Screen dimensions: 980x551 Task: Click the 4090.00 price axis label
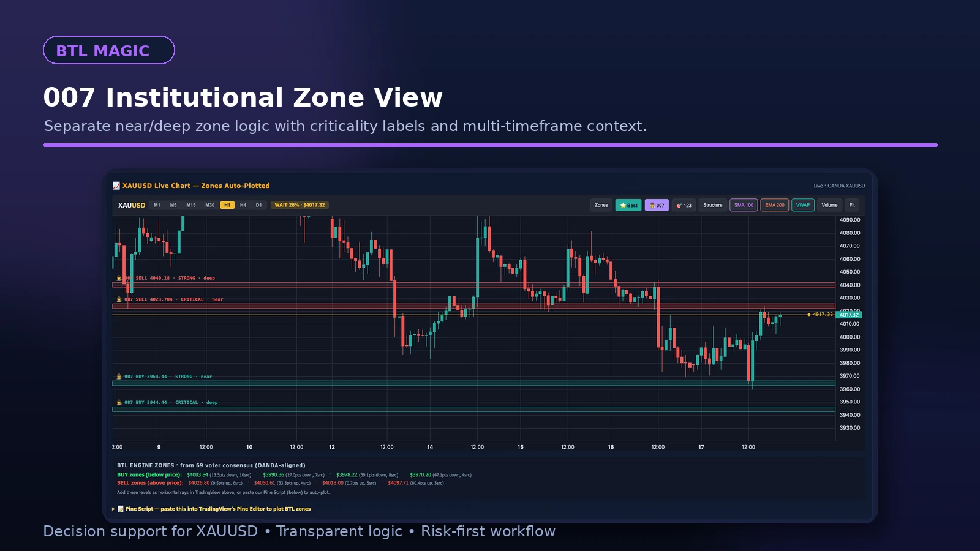(850, 220)
